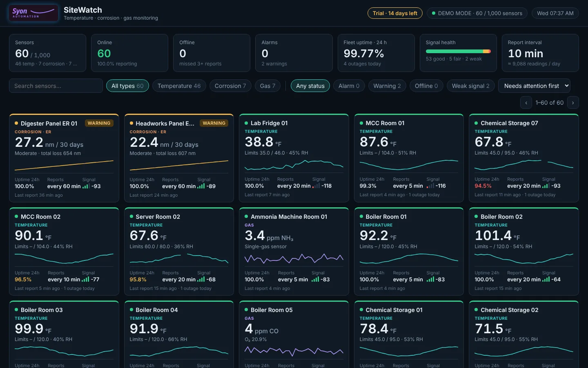Click signal bars icon on Server Room 02 card
The height and width of the screenshot is (368, 588).
[201, 280]
